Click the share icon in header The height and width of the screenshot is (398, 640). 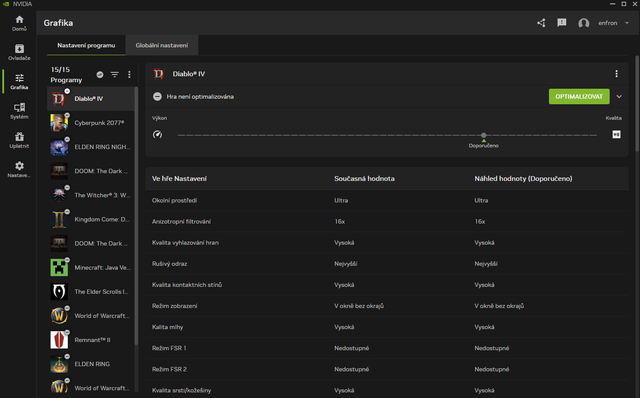[541, 23]
